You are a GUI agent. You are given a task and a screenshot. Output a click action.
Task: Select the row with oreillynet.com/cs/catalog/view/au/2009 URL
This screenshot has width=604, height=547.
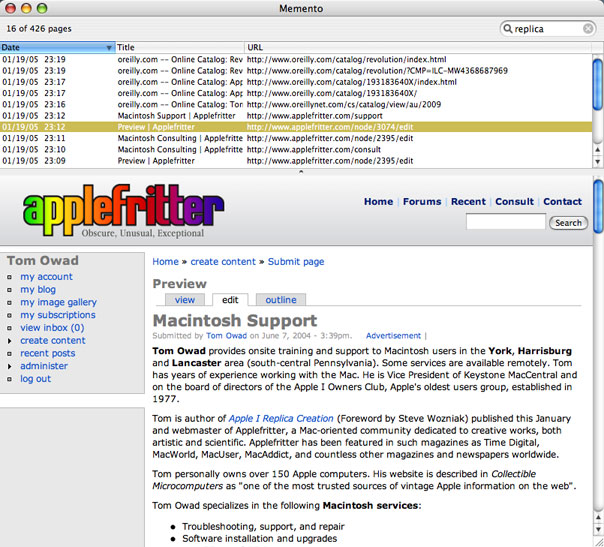coord(296,104)
